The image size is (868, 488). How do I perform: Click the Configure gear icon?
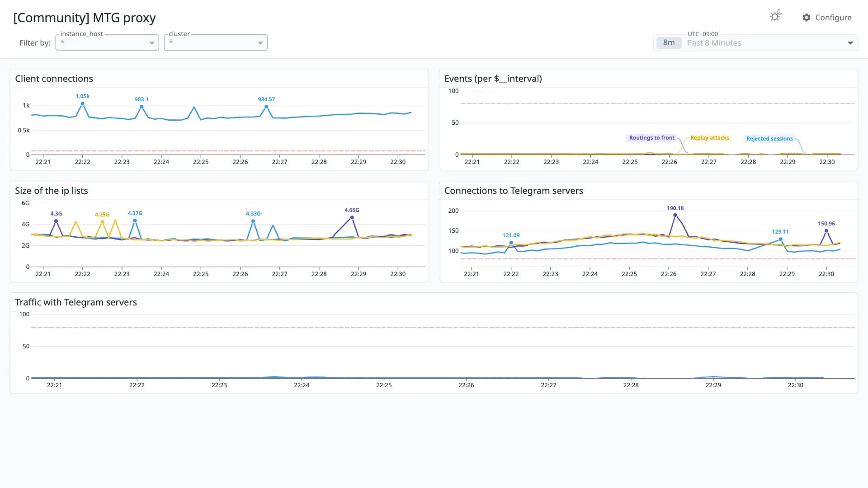806,18
